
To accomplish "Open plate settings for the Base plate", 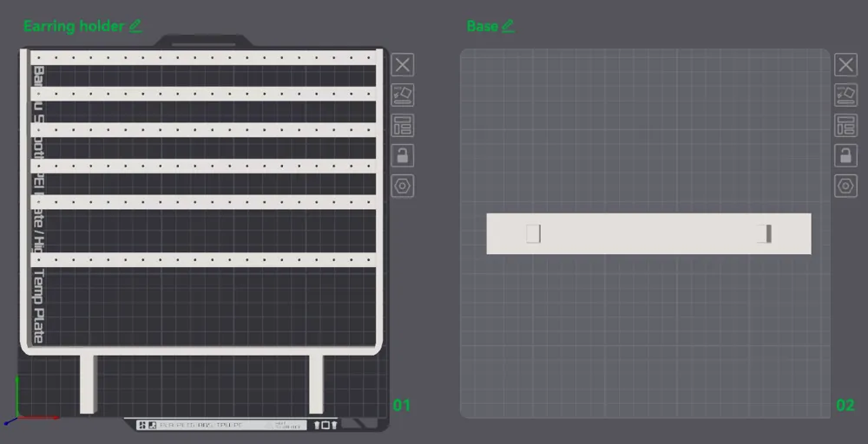I will coord(845,186).
